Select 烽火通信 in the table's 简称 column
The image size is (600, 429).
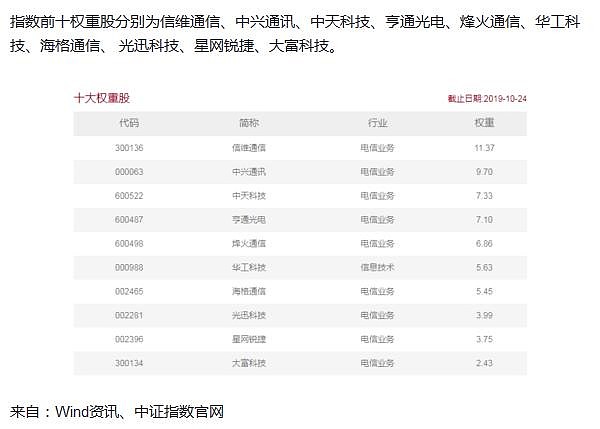tap(249, 244)
